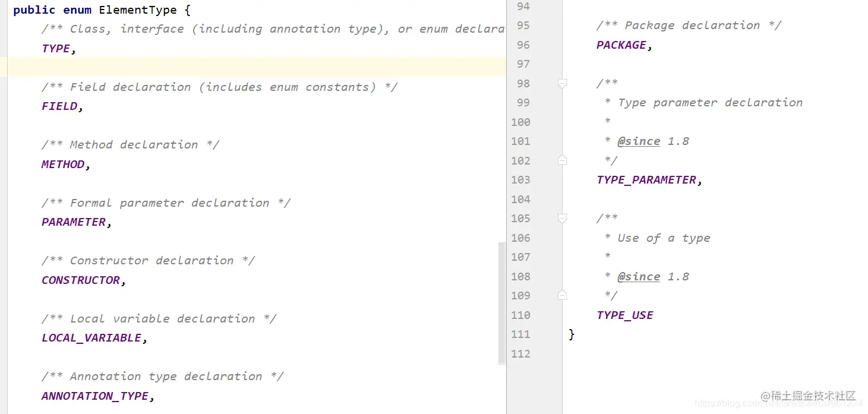This screenshot has height=414, width=868.
Task: Click the 'Type parameter declaration' comment text
Action: tap(710, 103)
